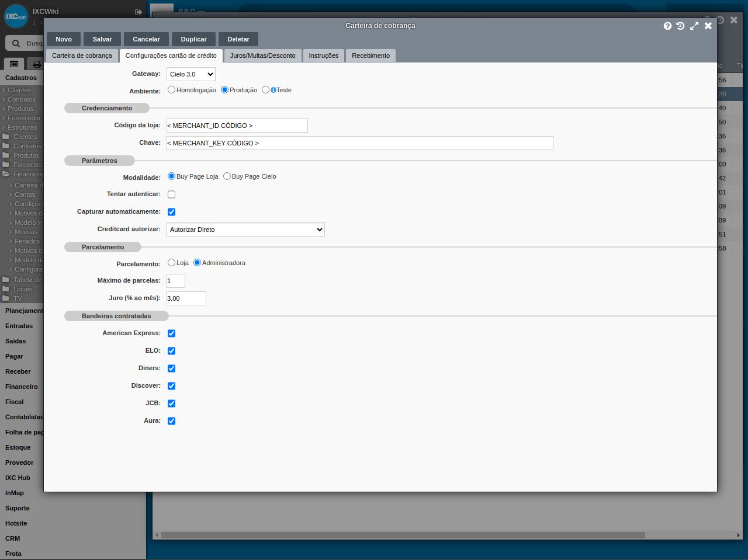748x560 pixels.
Task: Click the Contratos folder icon in sidebar
Action: click(6, 146)
